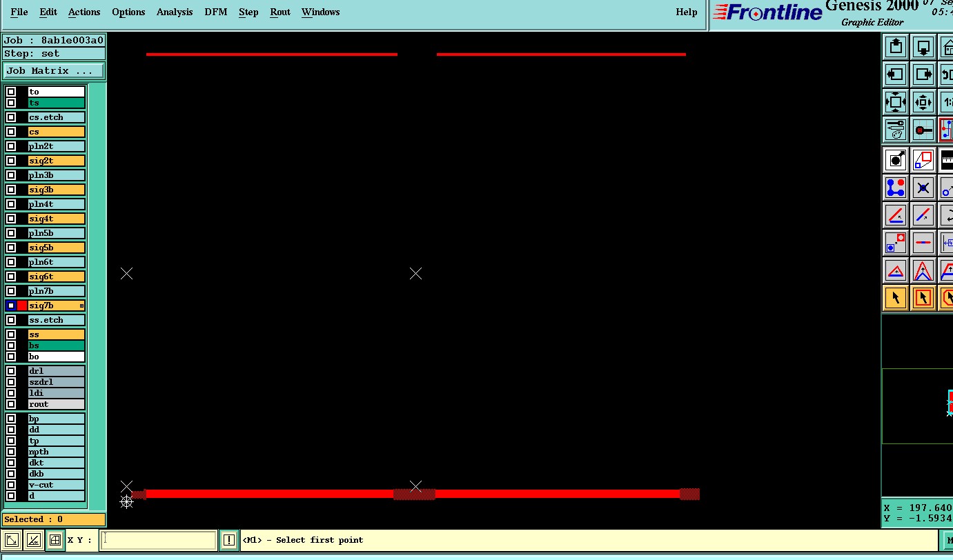This screenshot has width=953, height=560.
Task: Click the grid icon left of X Y
Action: click(x=55, y=540)
